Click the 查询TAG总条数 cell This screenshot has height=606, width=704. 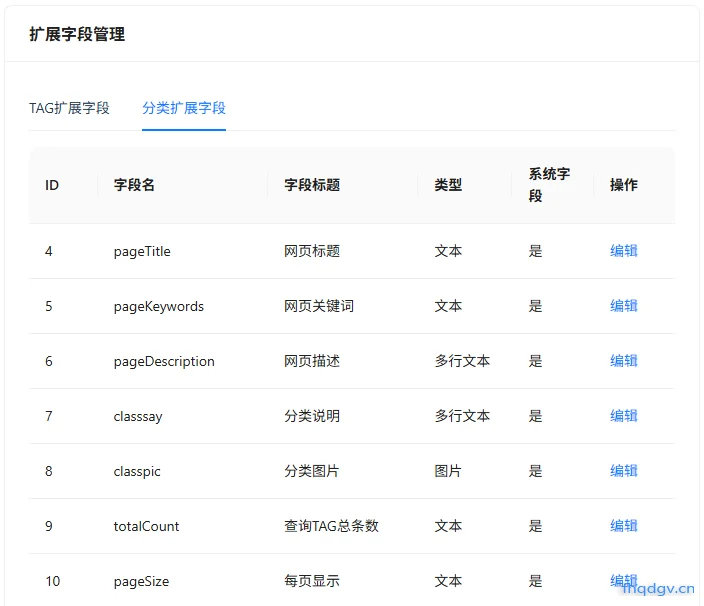331,526
